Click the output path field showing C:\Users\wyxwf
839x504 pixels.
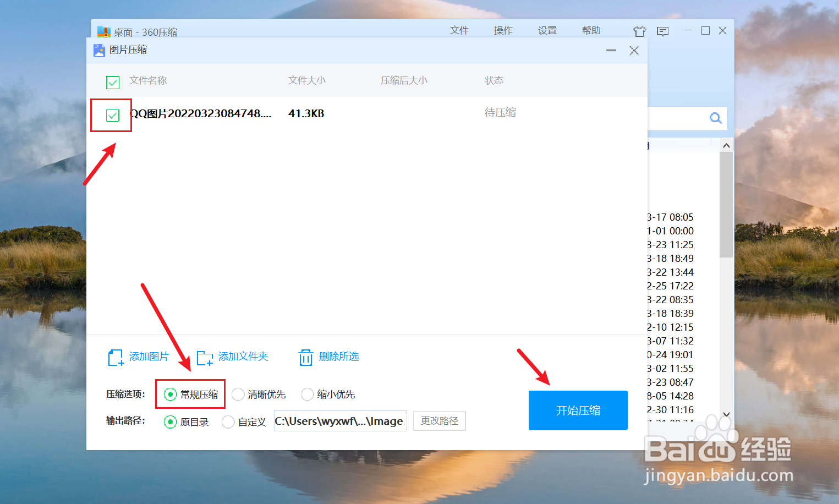point(340,421)
